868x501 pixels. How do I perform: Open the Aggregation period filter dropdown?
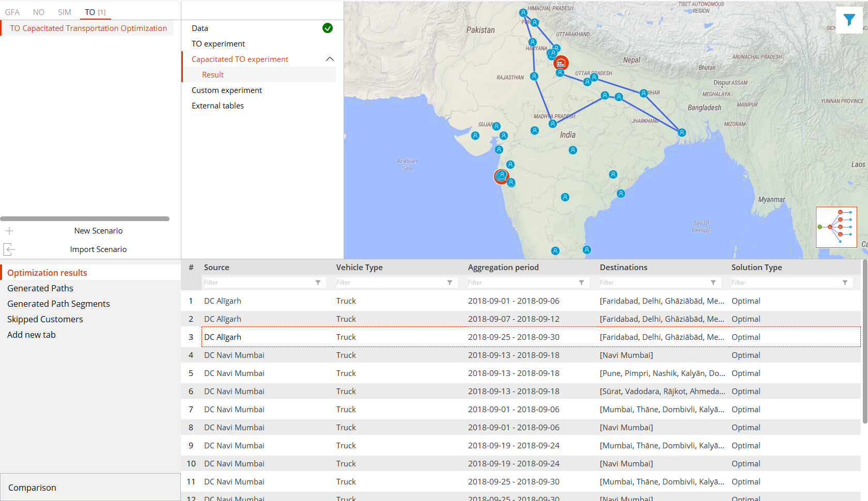[x=581, y=283]
